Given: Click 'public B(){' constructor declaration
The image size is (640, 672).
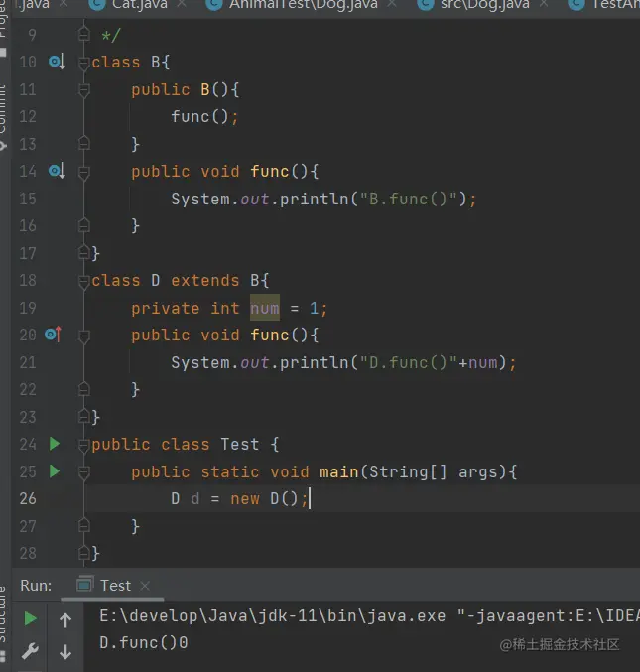Looking at the screenshot, I should pos(186,89).
